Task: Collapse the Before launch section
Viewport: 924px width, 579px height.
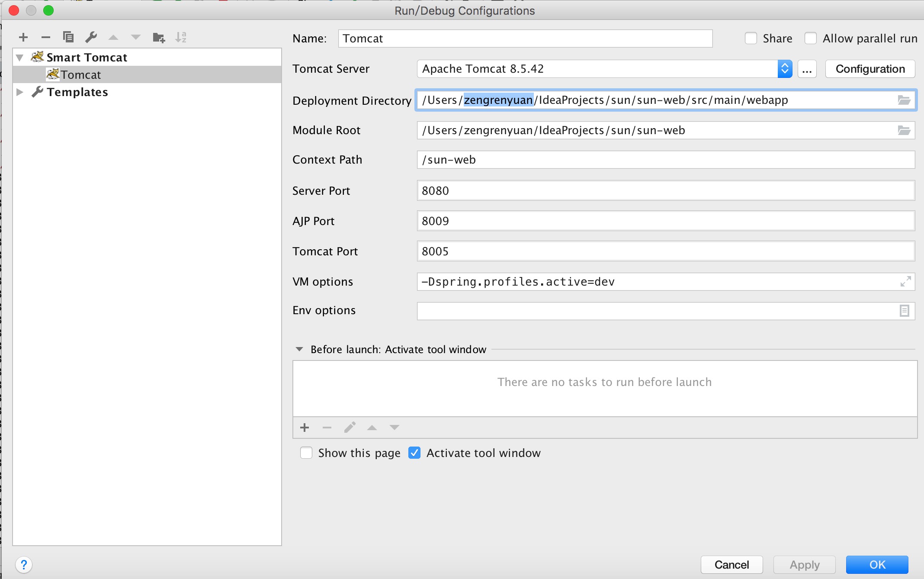Action: click(299, 349)
